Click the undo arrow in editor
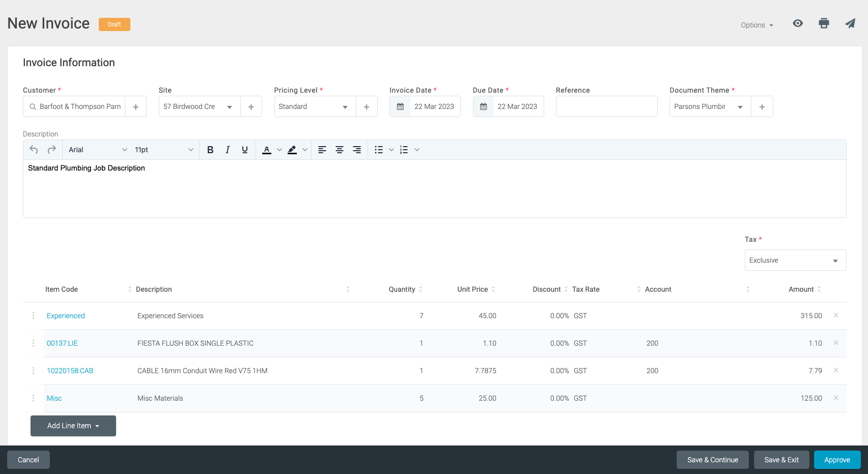Image resolution: width=868 pixels, height=474 pixels. pos(34,150)
